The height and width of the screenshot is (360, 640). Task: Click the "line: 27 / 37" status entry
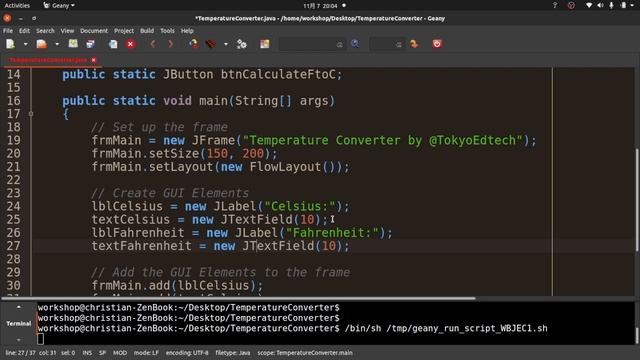click(x=20, y=353)
